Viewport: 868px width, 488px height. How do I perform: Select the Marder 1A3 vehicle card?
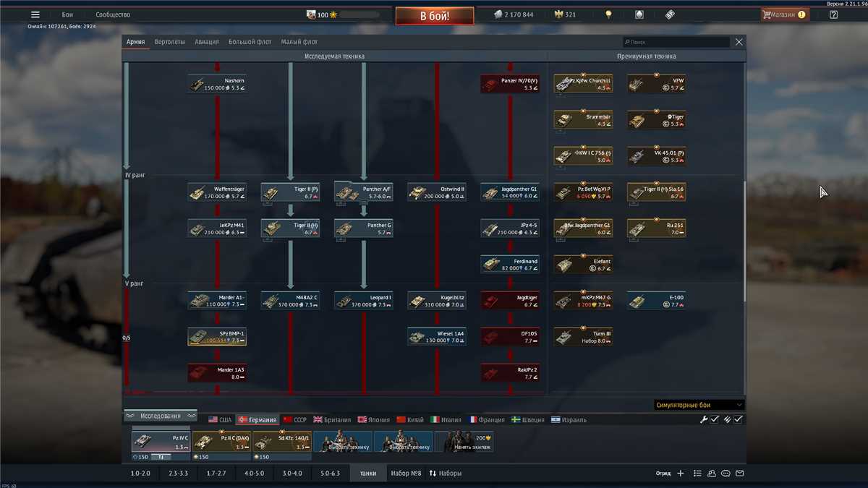coord(217,373)
